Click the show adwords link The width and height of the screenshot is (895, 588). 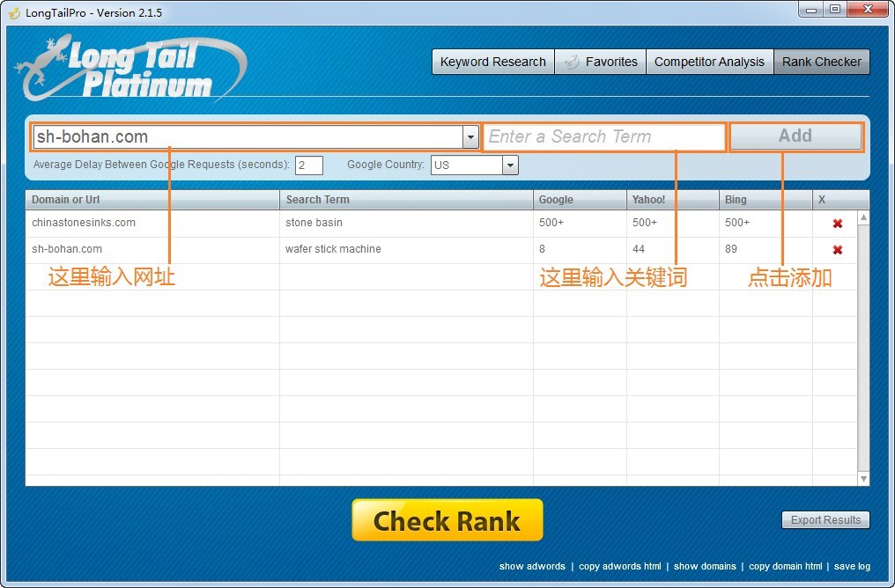pyautogui.click(x=532, y=566)
